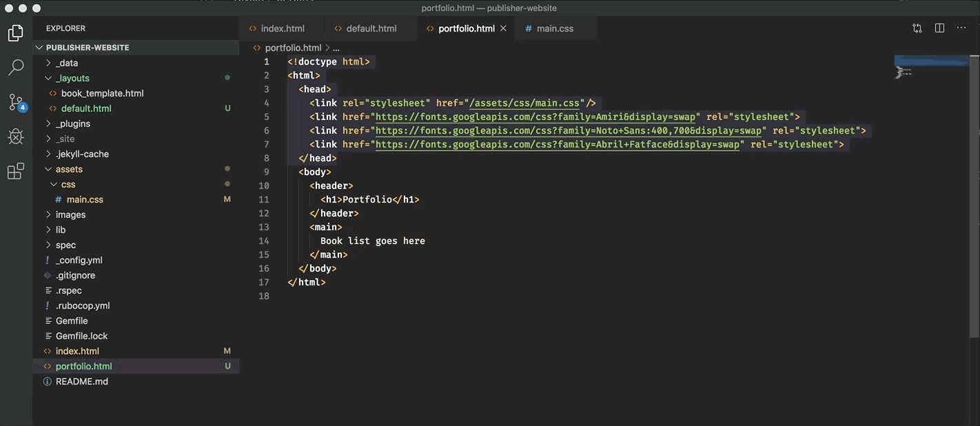Open Source Control view with 4 badge
The image size is (980, 426).
point(17,103)
